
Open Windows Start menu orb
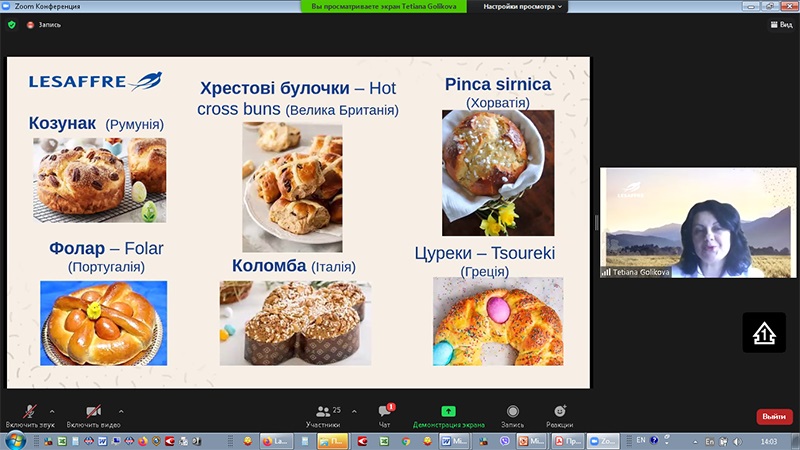pos(14,440)
